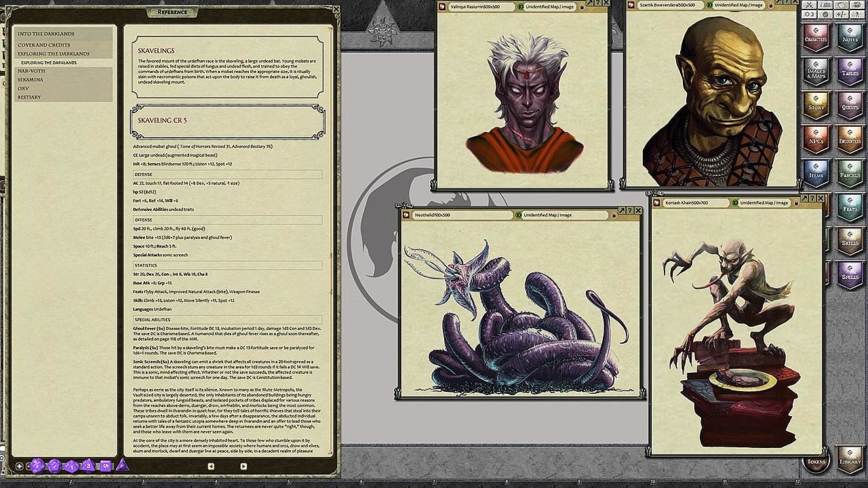Go to previous Reference page
868x488 pixels.
pos(211,466)
